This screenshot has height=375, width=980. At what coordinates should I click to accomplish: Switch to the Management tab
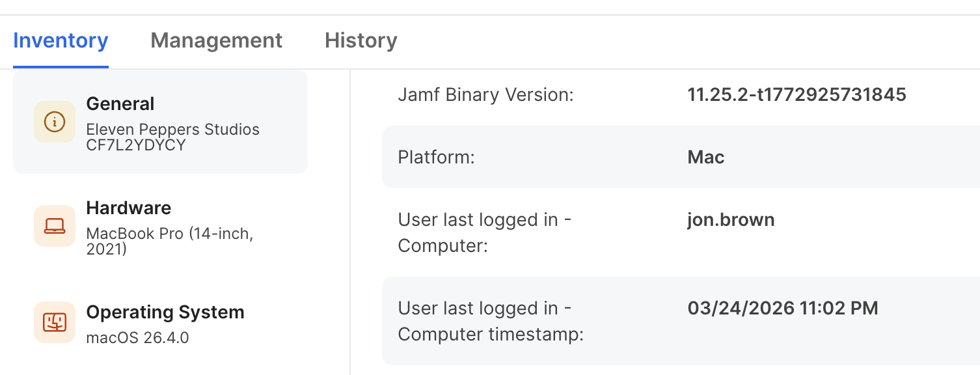(216, 40)
